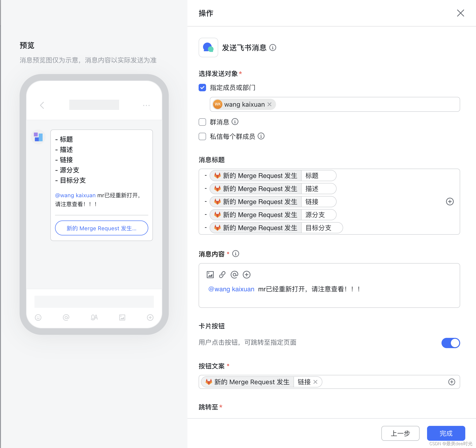Click the plus icon in message content toolbar
The image size is (476, 448).
click(x=247, y=275)
